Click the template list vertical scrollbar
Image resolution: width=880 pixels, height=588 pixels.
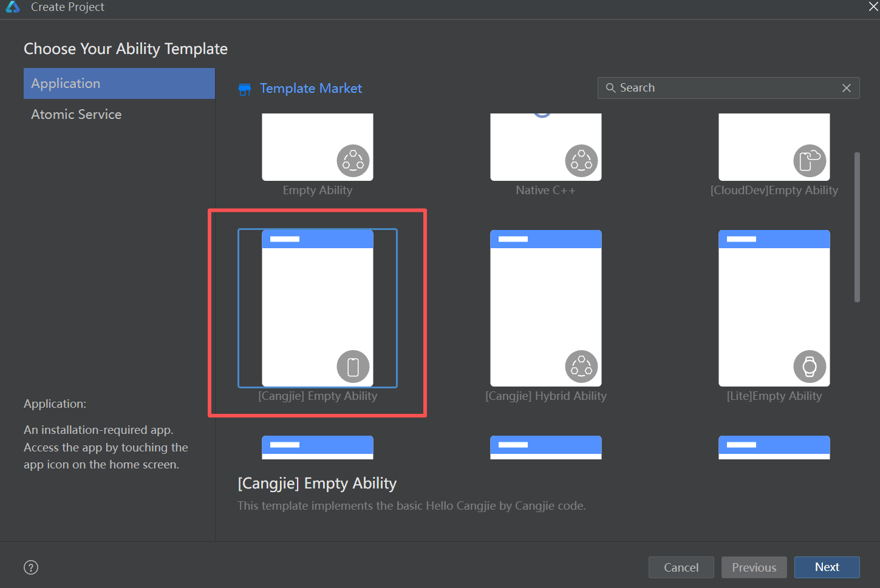coord(858,227)
